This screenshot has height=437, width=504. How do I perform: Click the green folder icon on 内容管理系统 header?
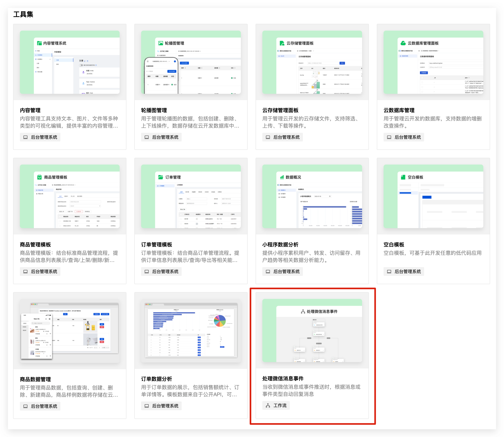[40, 43]
